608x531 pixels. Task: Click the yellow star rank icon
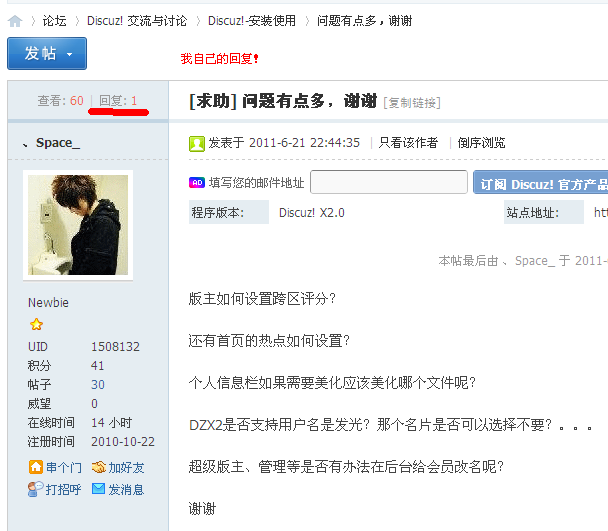point(36,324)
